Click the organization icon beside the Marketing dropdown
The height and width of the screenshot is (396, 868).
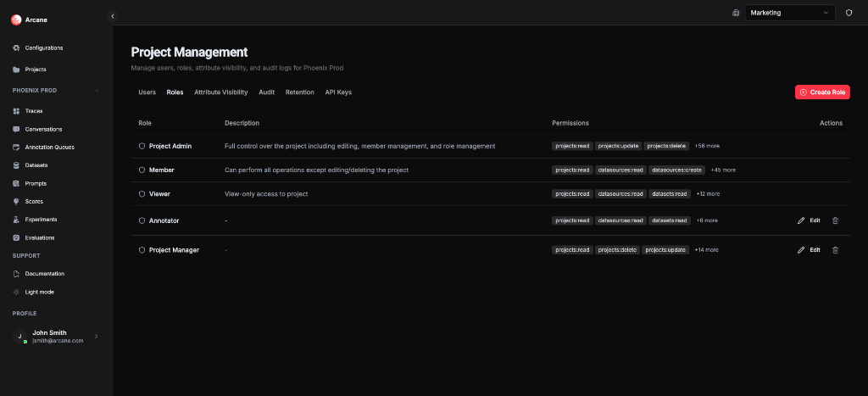pyautogui.click(x=736, y=13)
